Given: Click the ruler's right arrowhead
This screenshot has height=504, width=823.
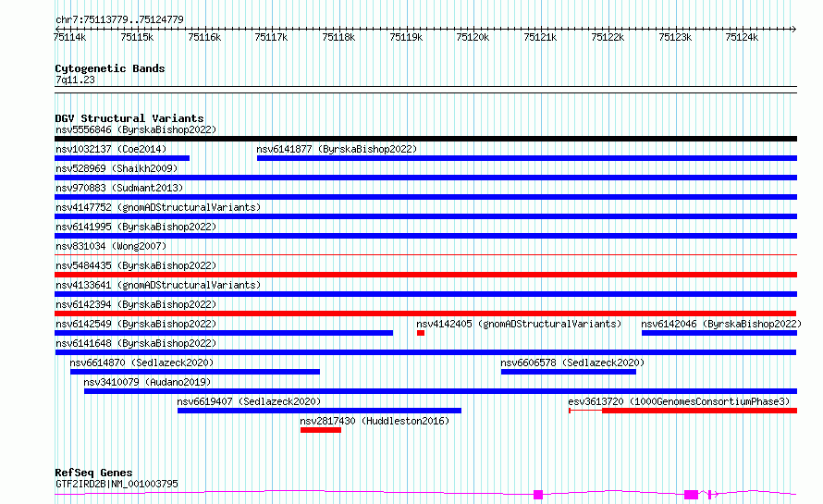Looking at the screenshot, I should point(793,29).
